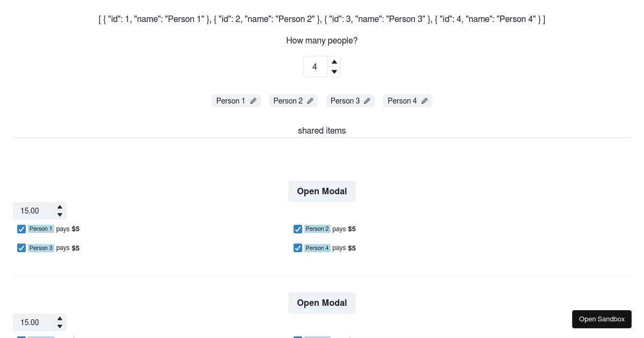
Task: Click the second 15.00 price input field
Action: [x=32, y=322]
